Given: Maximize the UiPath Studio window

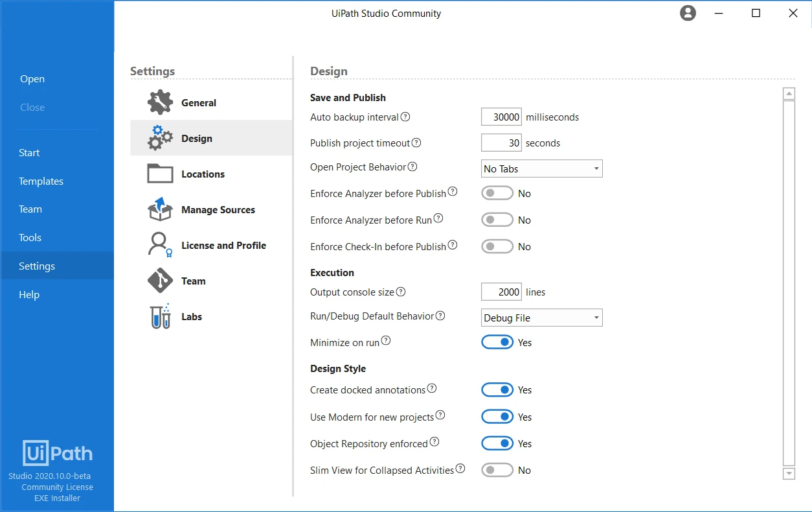Looking at the screenshot, I should tap(756, 13).
